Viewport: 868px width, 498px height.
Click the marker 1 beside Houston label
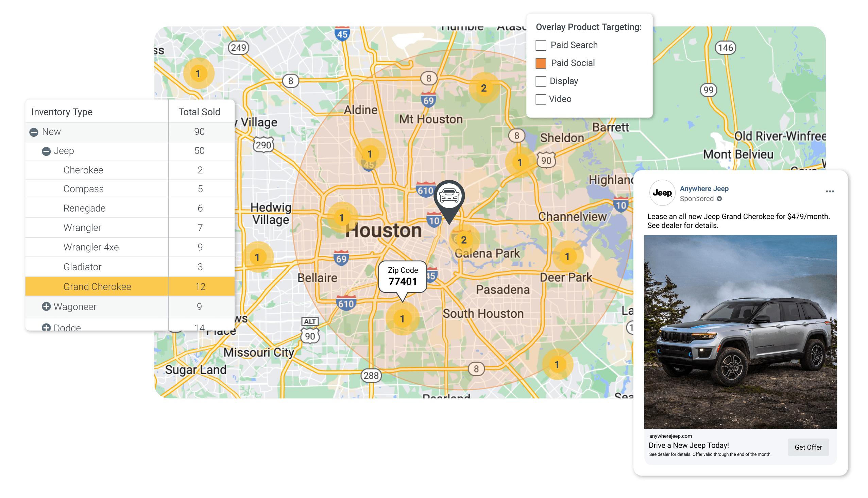(x=342, y=217)
